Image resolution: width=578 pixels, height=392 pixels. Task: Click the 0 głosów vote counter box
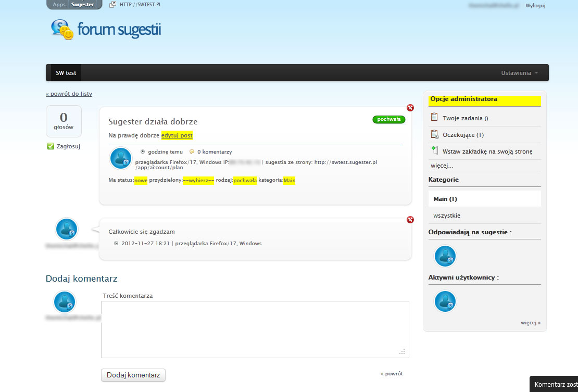pyautogui.click(x=64, y=121)
